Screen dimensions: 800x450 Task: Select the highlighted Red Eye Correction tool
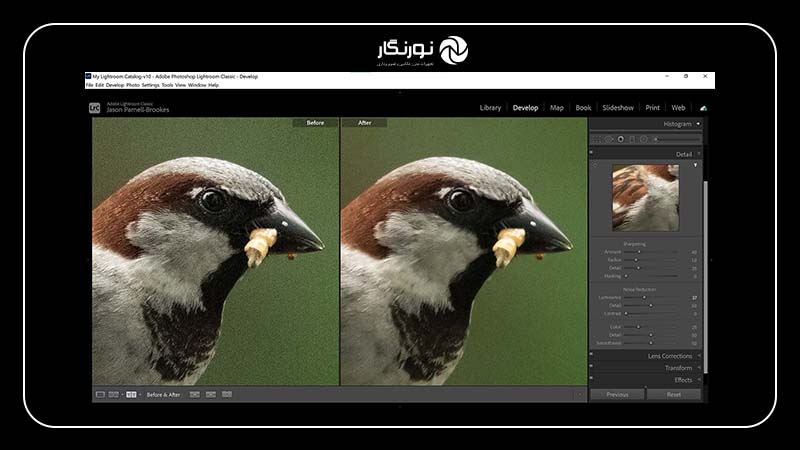[620, 139]
